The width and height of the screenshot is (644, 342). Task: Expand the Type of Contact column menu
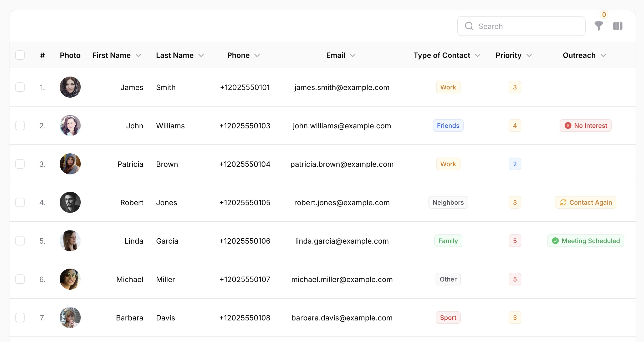coord(478,55)
